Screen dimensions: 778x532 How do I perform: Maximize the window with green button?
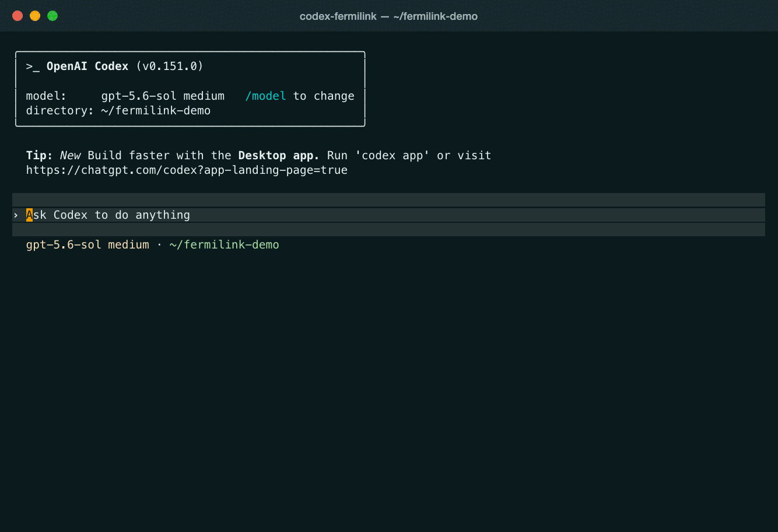pos(52,16)
